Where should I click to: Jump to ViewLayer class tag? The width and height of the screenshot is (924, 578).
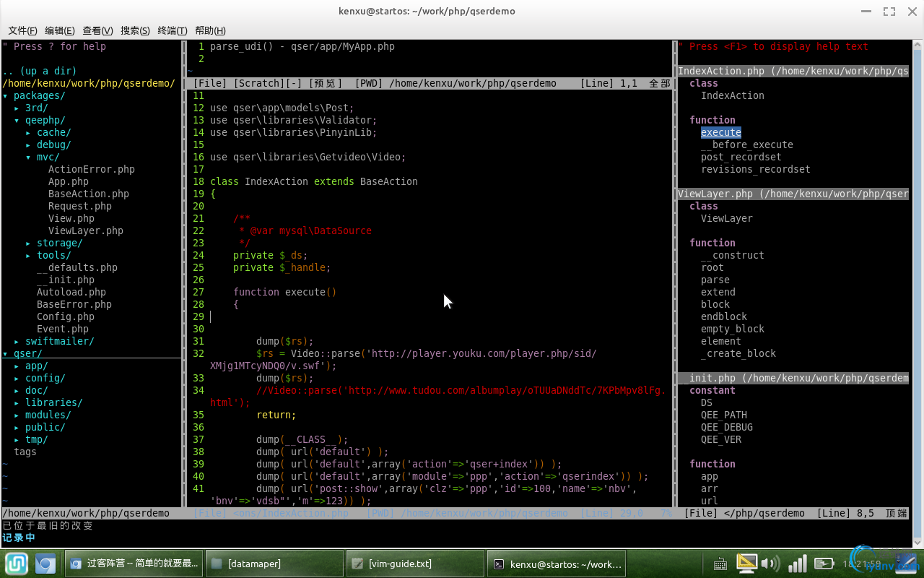pyautogui.click(x=727, y=218)
